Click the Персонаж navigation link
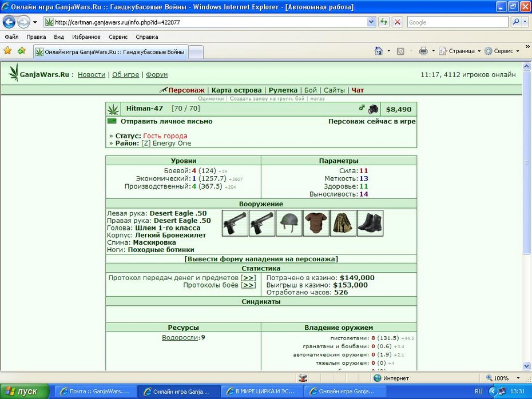This screenshot has height=399, width=532. pos(186,90)
